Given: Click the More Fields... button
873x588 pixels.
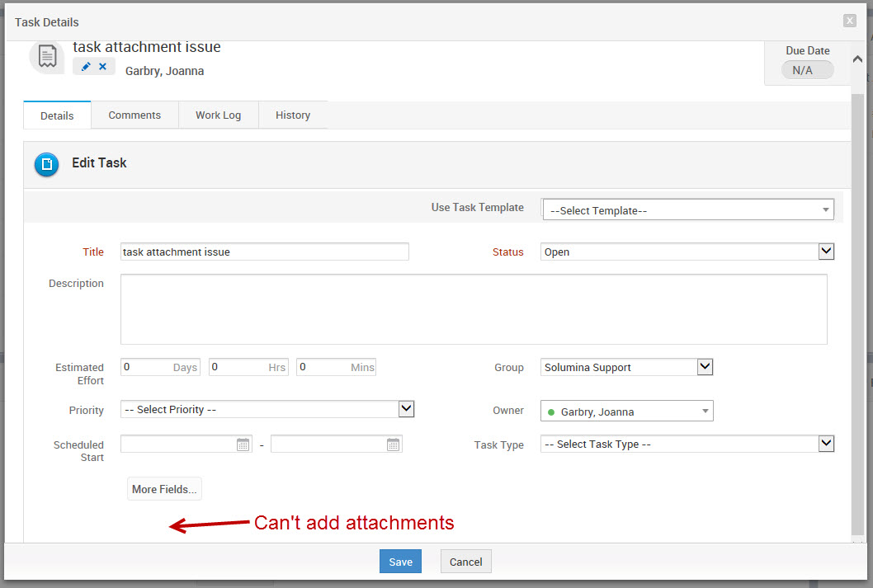Looking at the screenshot, I should tap(164, 489).
